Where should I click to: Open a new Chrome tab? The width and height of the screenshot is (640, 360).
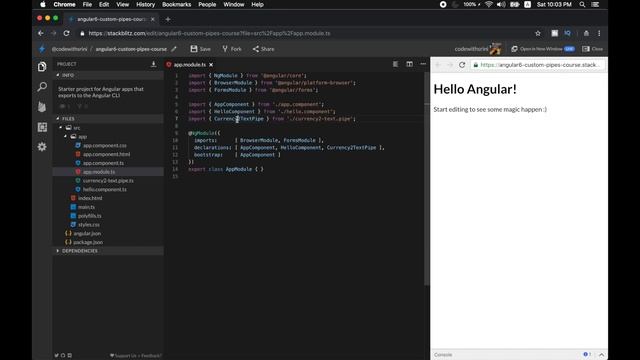168,19
